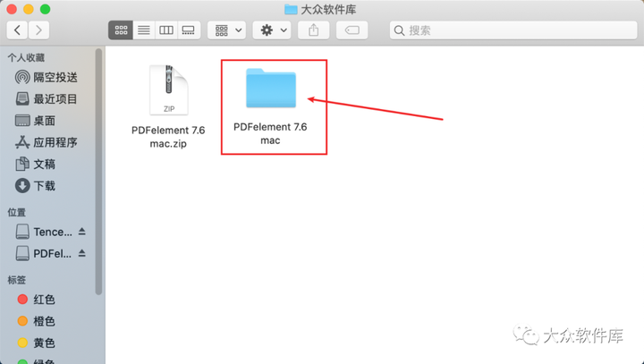Open the group-by arrangement dropdown
Image resolution: width=644 pixels, height=364 pixels.
pos(226,30)
